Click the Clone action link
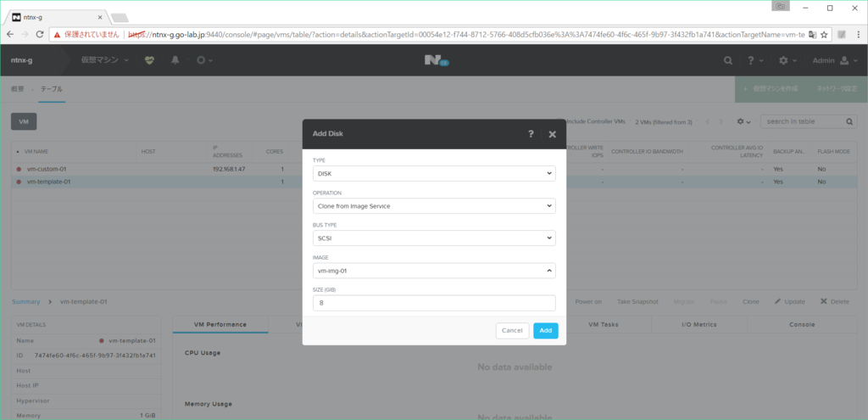The width and height of the screenshot is (868, 420). [751, 301]
